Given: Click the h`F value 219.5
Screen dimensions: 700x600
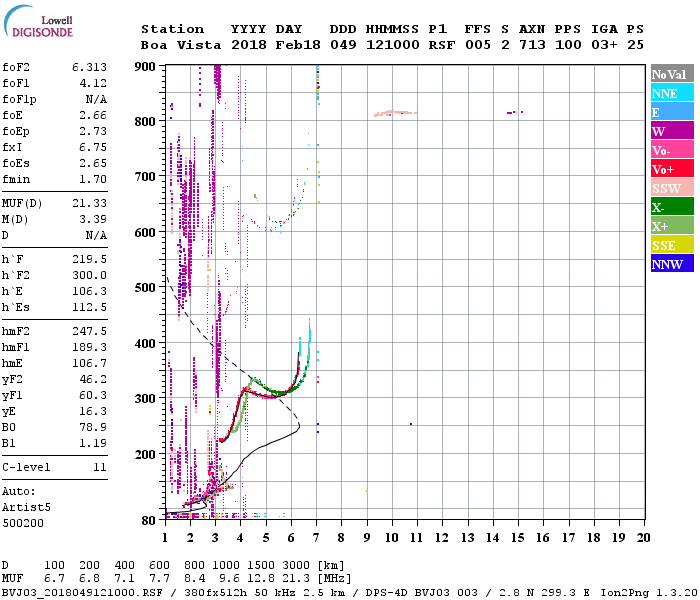Looking at the screenshot, I should (89, 259).
